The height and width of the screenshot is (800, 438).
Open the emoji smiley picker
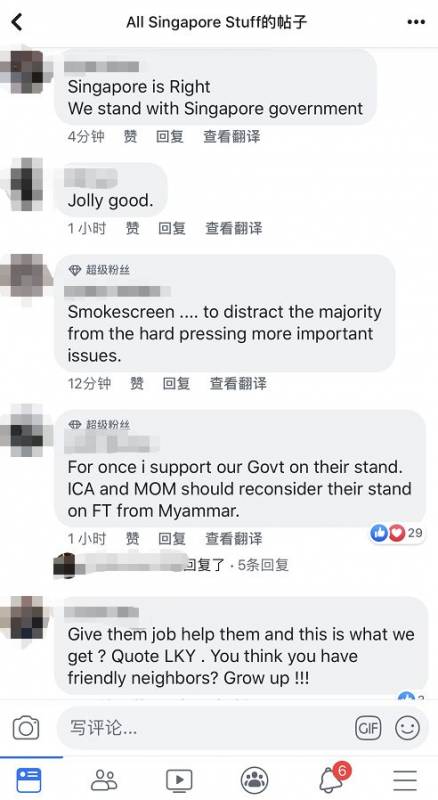click(407, 728)
